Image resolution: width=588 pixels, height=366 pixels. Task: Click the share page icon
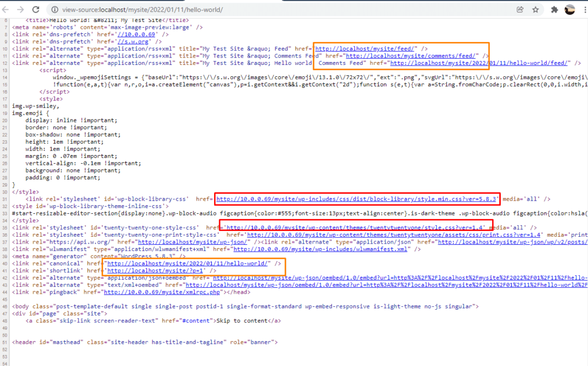520,10
